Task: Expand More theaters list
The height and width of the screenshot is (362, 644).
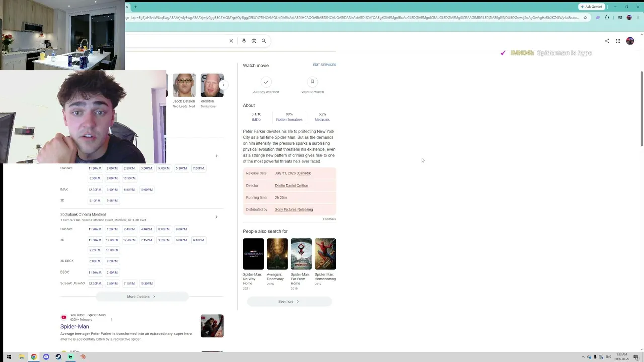Action: click(x=141, y=297)
